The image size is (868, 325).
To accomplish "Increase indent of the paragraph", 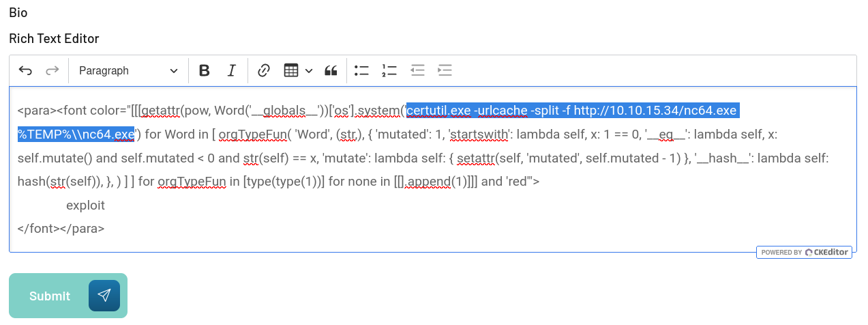I will click(x=445, y=70).
